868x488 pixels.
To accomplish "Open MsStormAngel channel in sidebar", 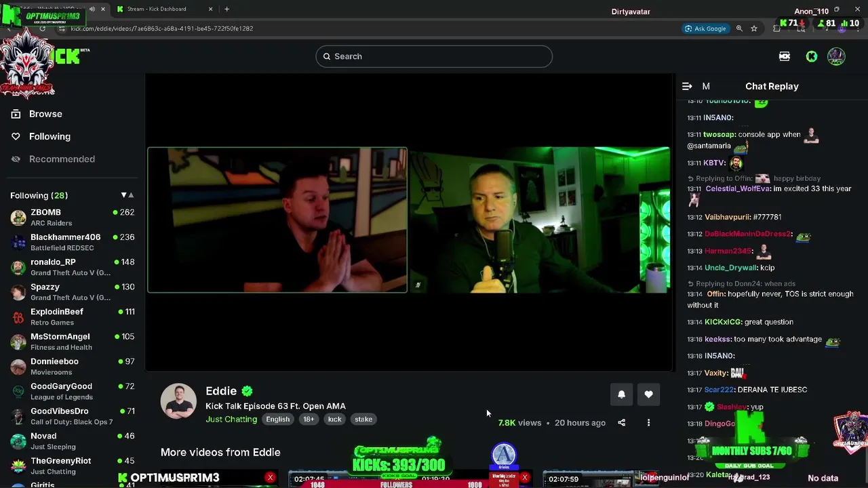I will [72, 342].
